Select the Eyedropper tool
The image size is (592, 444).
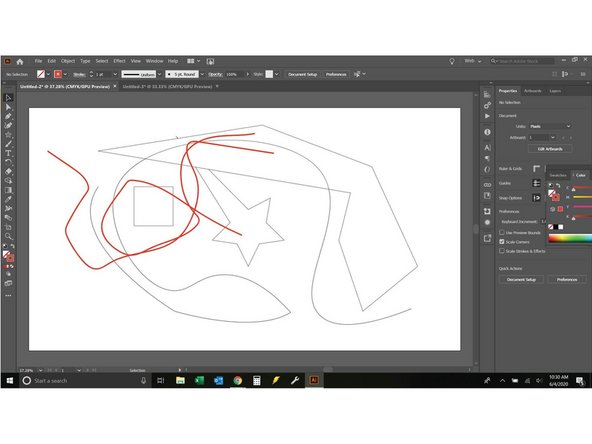8,199
